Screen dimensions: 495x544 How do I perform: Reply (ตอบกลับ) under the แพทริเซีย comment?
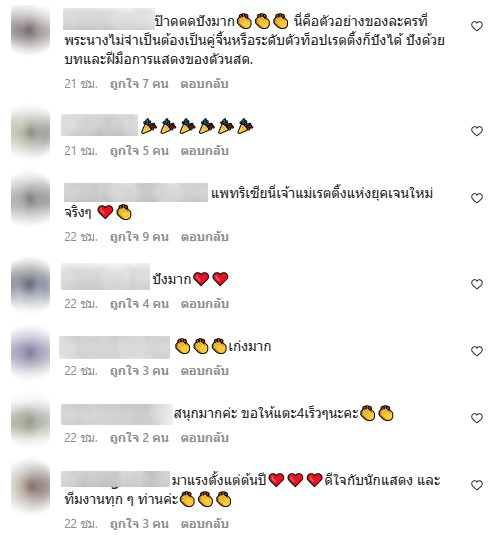pos(204,237)
